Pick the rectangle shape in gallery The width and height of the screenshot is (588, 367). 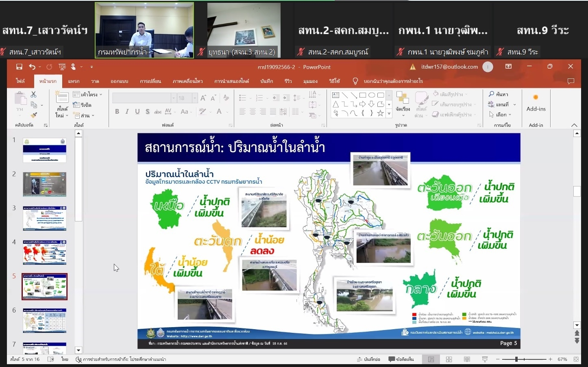(x=363, y=95)
